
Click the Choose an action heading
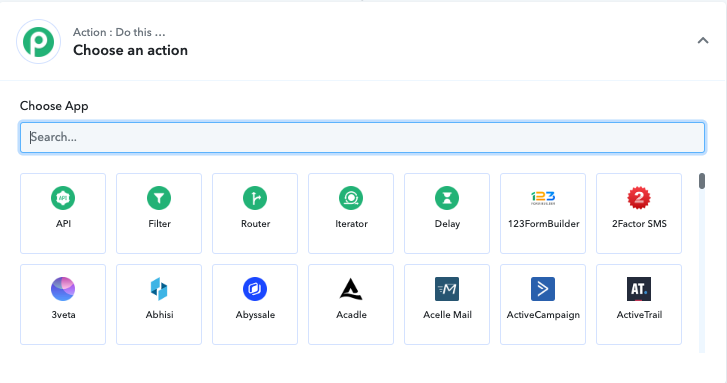pos(130,50)
